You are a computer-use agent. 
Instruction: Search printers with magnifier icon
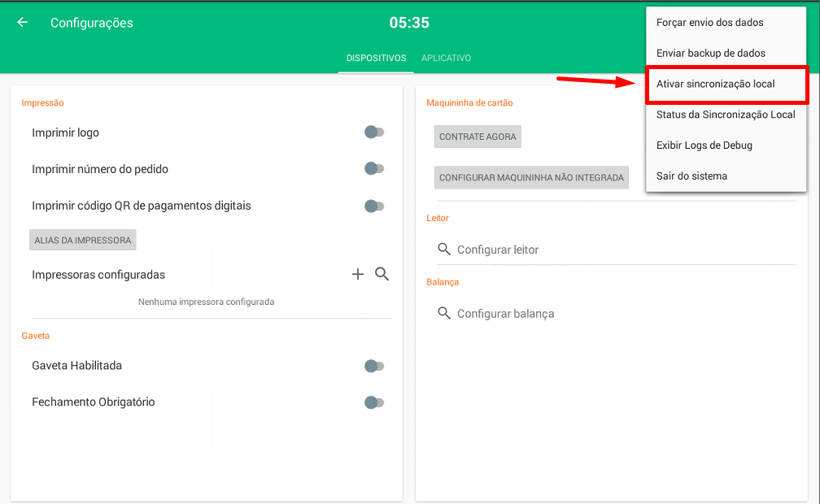pos(382,274)
